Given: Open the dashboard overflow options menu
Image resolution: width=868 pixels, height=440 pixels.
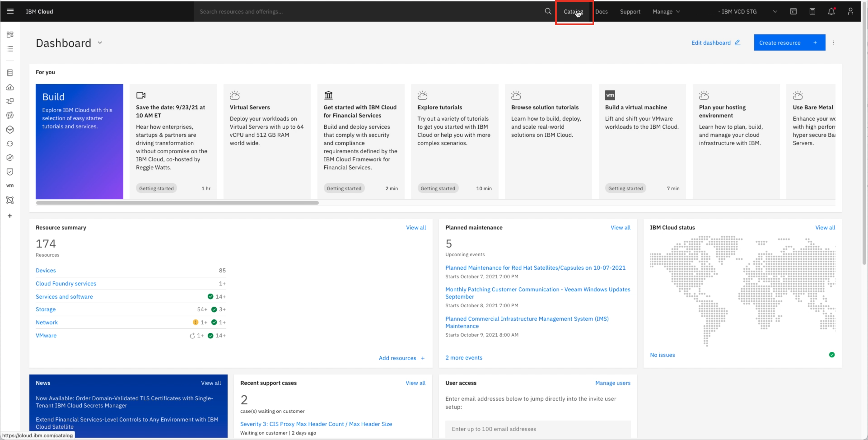Looking at the screenshot, I should point(834,43).
